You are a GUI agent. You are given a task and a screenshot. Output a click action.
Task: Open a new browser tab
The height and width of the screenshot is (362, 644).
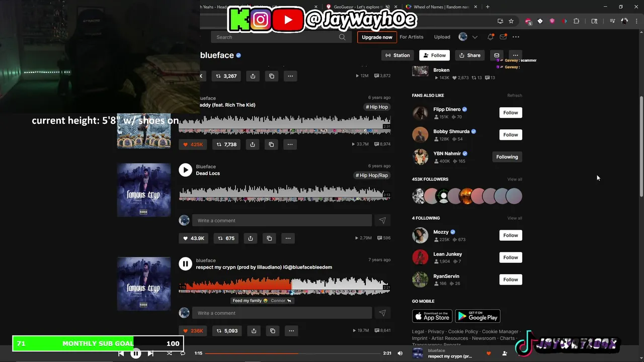click(x=488, y=7)
